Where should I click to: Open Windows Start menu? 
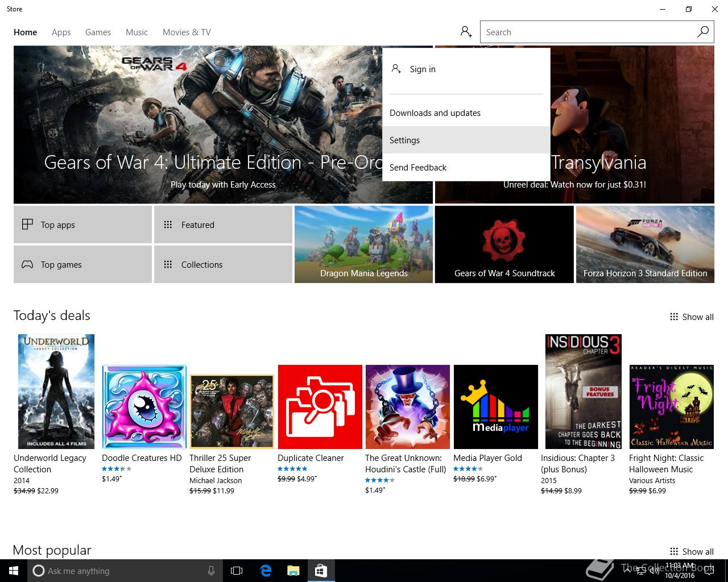click(x=14, y=571)
